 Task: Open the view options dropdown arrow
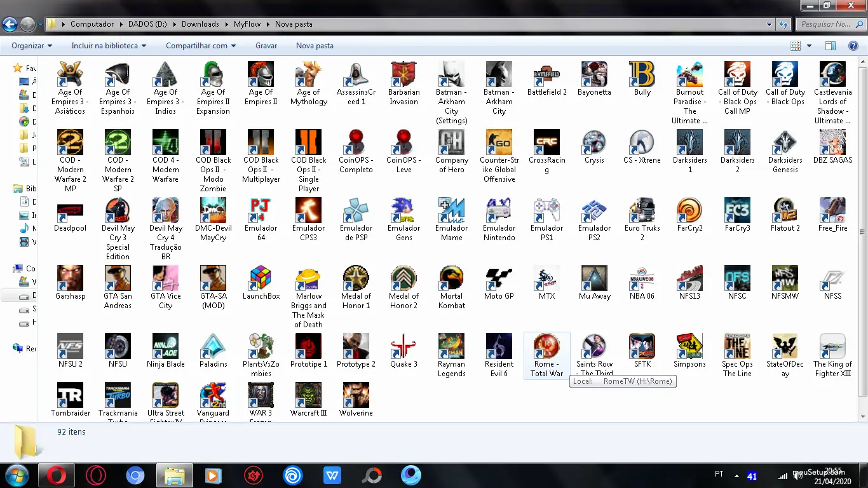click(809, 46)
